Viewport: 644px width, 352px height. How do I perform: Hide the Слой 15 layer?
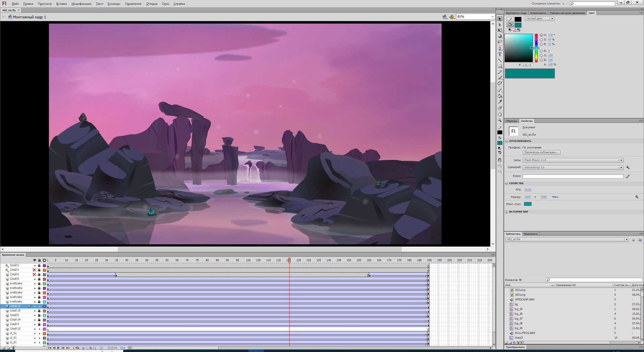click(x=35, y=306)
